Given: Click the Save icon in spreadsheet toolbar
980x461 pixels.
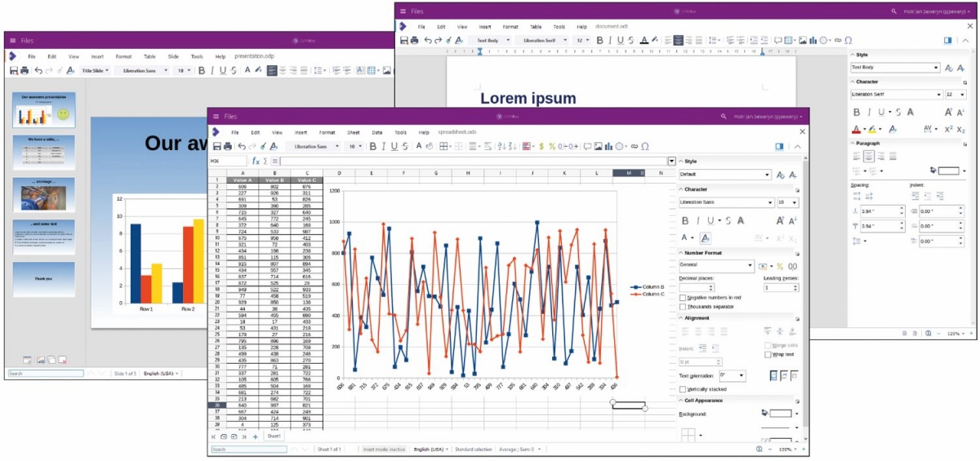Looking at the screenshot, I should (x=216, y=146).
